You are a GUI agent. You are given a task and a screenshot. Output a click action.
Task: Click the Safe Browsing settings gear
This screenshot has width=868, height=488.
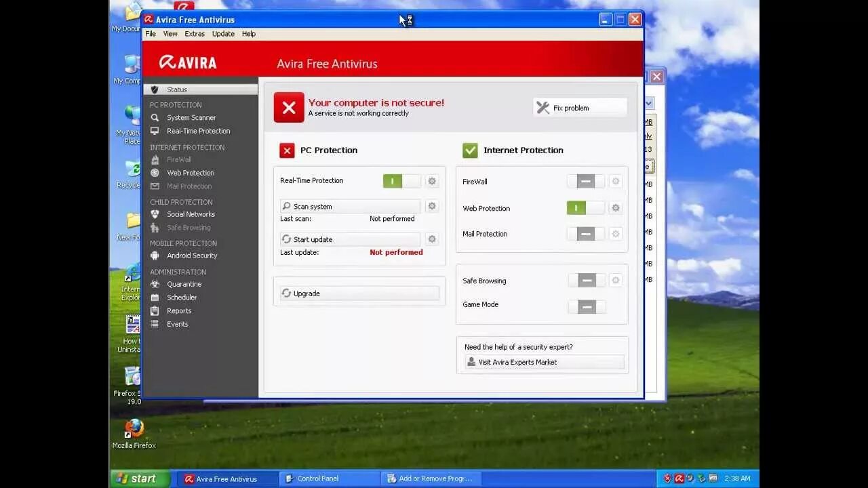point(616,280)
